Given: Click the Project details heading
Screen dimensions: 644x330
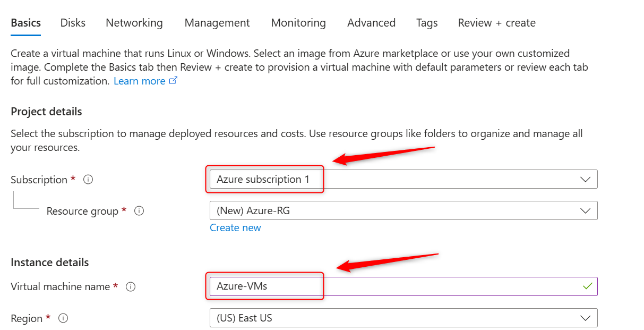Looking at the screenshot, I should click(46, 112).
